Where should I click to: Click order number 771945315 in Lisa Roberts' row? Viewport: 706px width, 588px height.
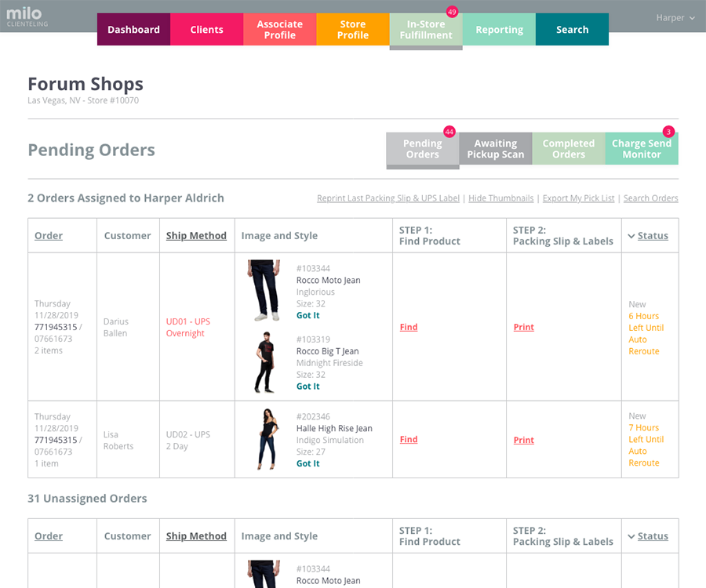coord(56,440)
